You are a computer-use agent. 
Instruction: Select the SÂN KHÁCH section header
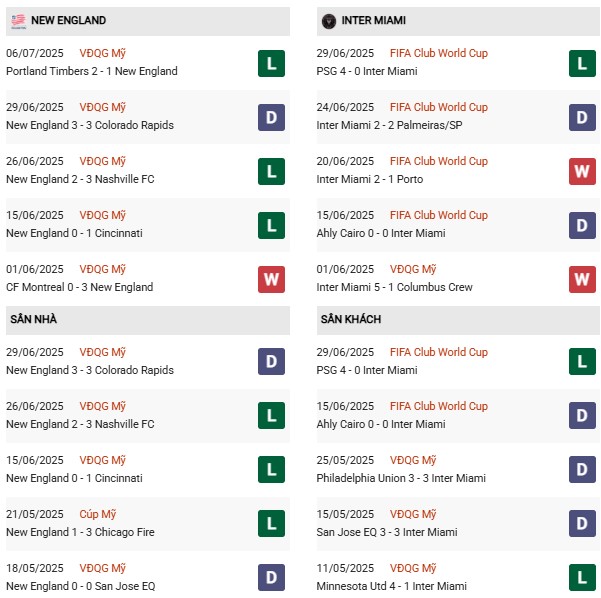click(352, 319)
